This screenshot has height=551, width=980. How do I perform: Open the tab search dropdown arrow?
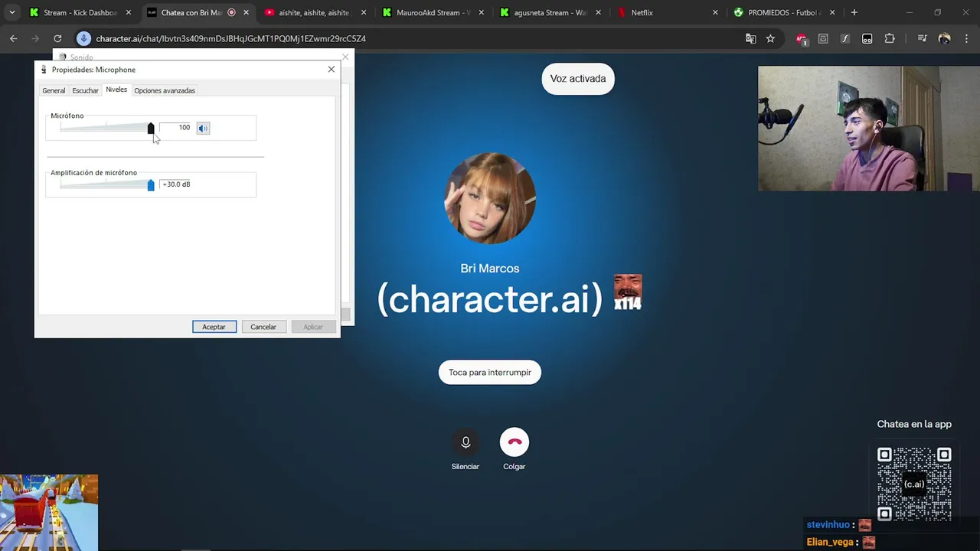[x=11, y=12]
